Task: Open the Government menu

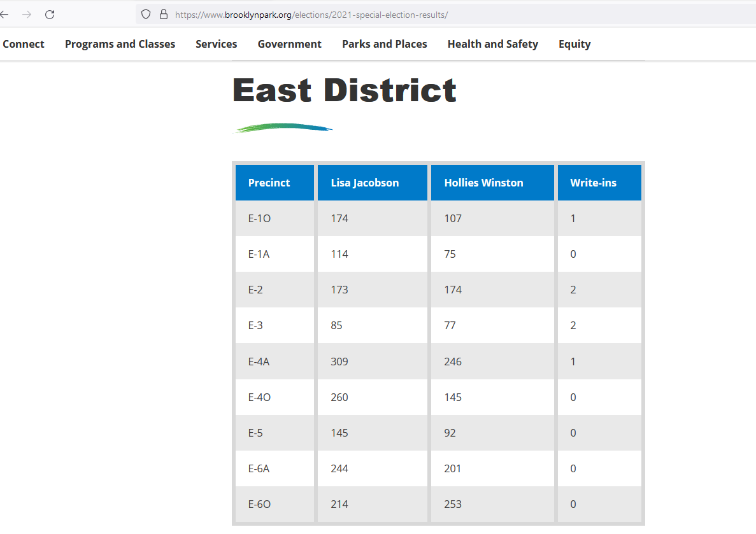Action: (x=289, y=44)
